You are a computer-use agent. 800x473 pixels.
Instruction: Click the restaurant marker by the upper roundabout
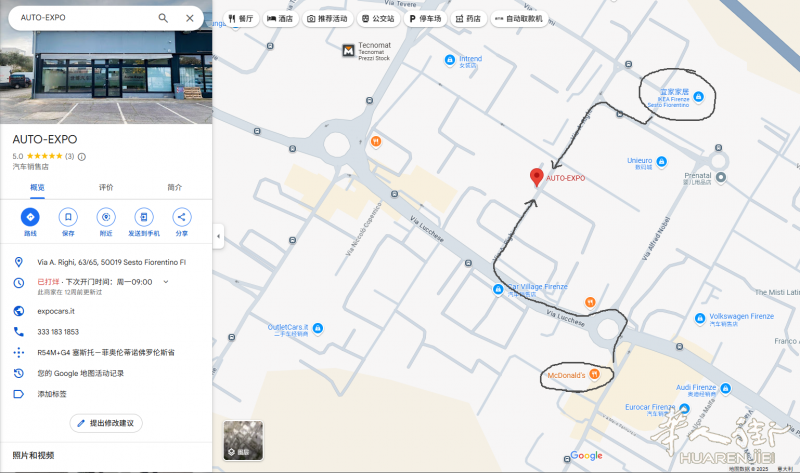pyautogui.click(x=376, y=141)
